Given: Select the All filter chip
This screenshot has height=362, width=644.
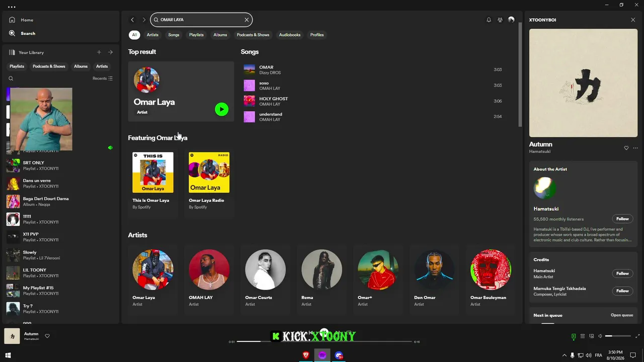Looking at the screenshot, I should pyautogui.click(x=134, y=35).
